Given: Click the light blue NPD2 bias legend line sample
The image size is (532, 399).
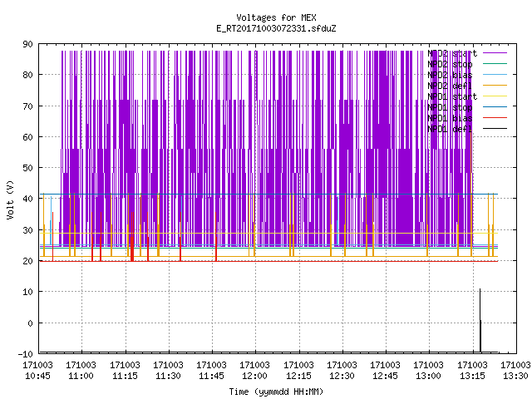Looking at the screenshot, I should (495, 75).
